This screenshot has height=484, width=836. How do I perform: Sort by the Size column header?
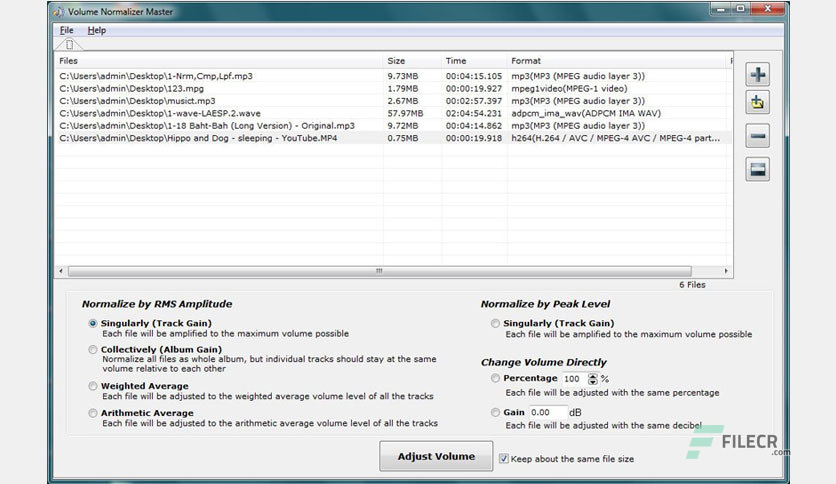[412, 61]
